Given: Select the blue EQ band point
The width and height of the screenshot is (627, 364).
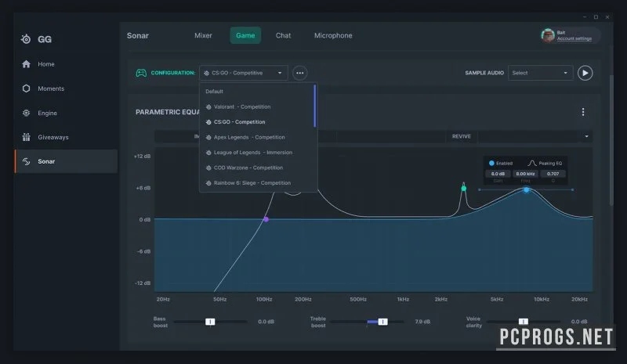Looking at the screenshot, I should coord(526,189).
